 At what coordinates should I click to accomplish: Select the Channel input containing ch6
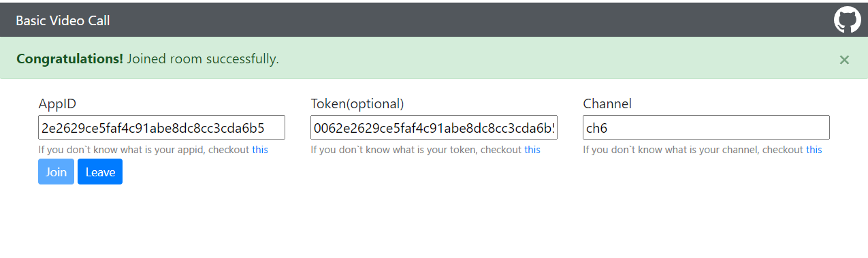706,127
